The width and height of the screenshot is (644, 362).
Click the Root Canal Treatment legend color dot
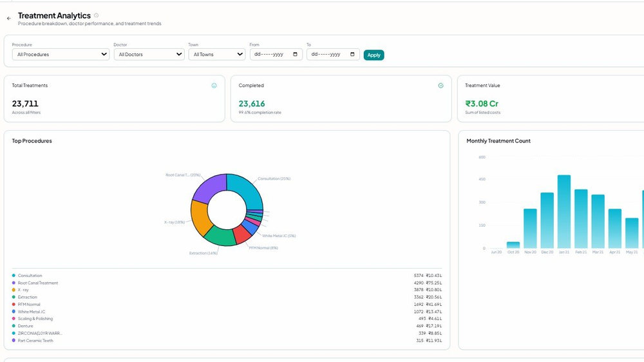[14, 283]
